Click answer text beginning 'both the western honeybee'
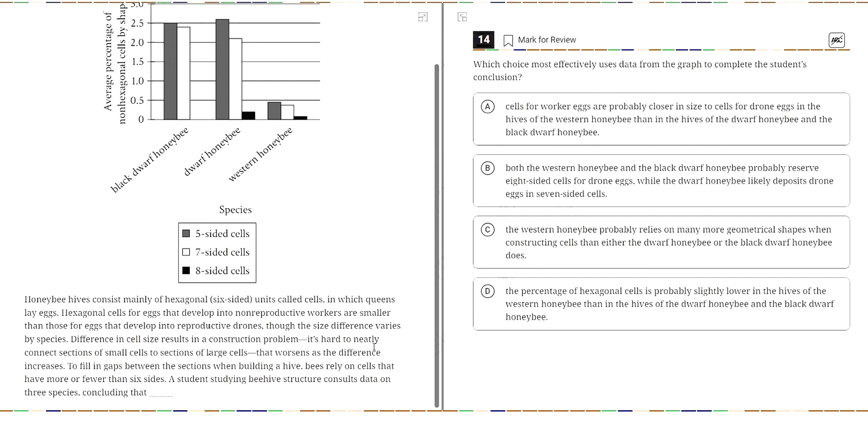Screen dimensions: 868x429 pos(669,181)
